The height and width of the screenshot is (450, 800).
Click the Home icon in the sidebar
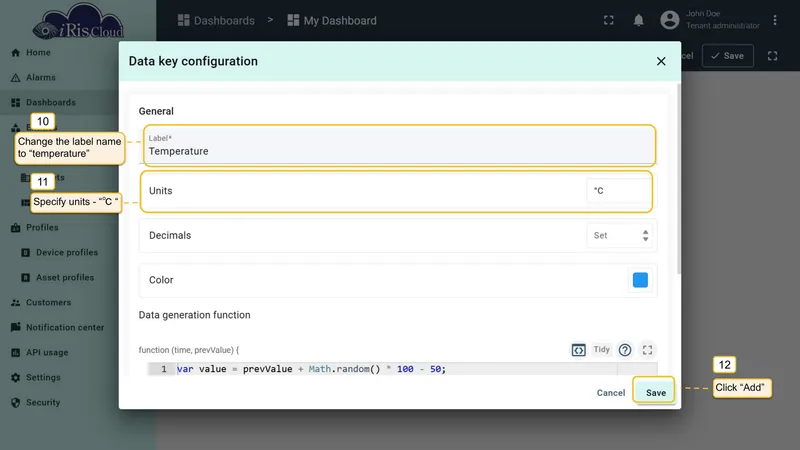click(15, 53)
